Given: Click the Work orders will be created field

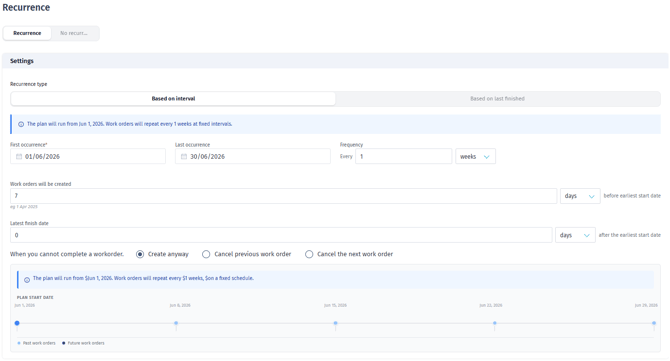Looking at the screenshot, I should [x=283, y=196].
